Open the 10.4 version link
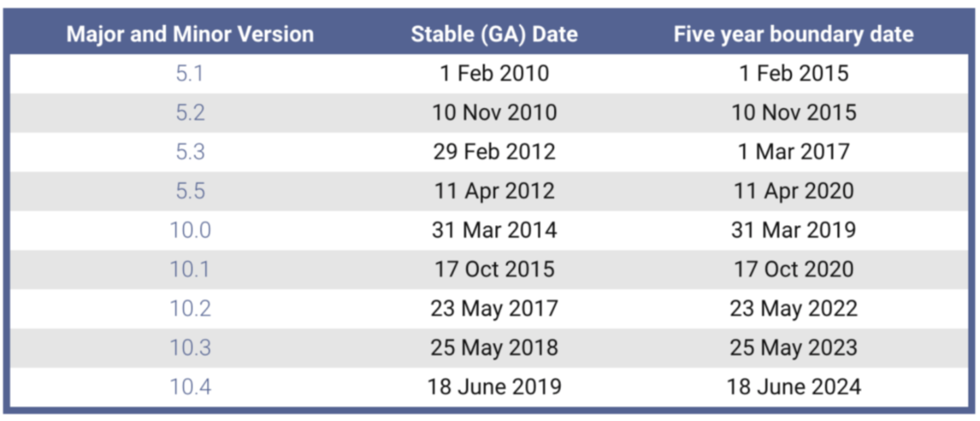This screenshot has height=421, width=980. pyautogui.click(x=190, y=387)
